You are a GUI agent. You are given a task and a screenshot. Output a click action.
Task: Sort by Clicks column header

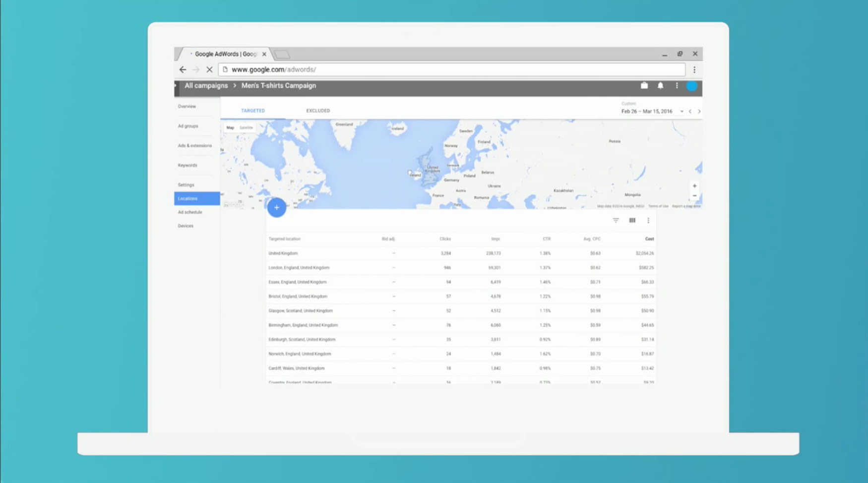(x=445, y=239)
